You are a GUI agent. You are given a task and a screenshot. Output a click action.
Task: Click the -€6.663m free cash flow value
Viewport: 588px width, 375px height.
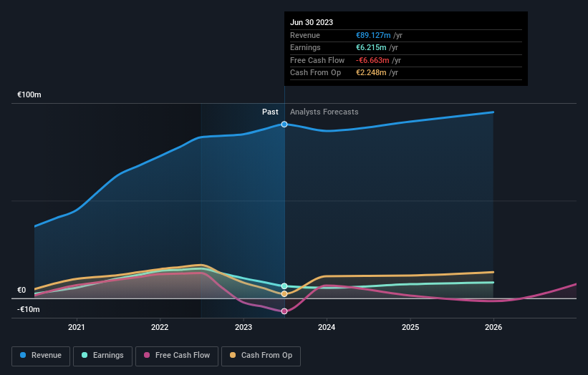(x=372, y=60)
